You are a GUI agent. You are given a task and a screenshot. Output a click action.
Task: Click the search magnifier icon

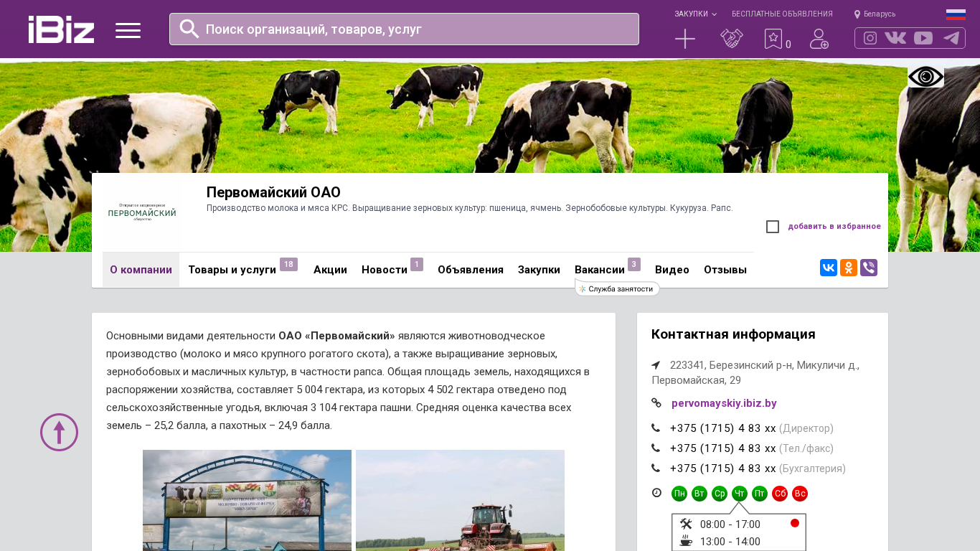coord(189,29)
